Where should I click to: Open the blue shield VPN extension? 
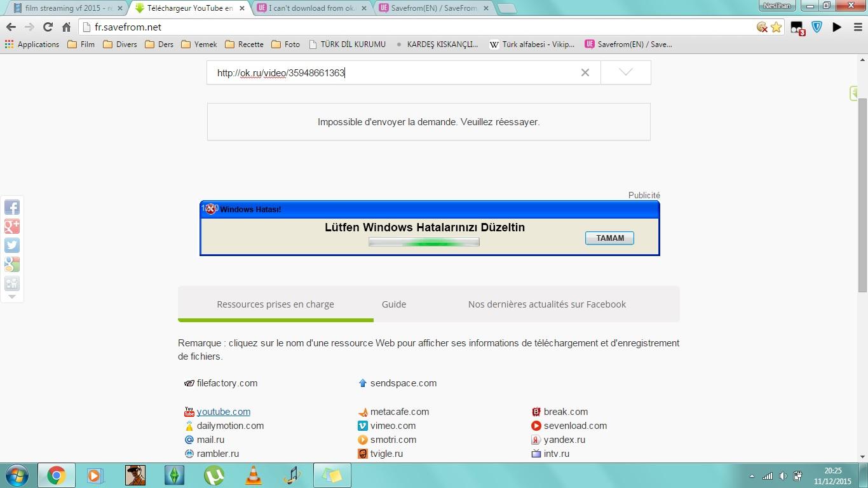pos(817,27)
